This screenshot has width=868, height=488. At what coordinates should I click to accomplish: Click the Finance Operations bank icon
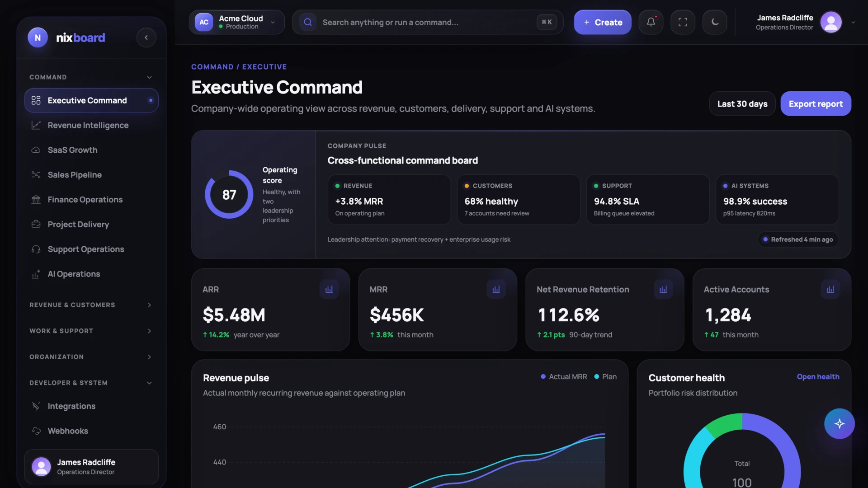36,200
